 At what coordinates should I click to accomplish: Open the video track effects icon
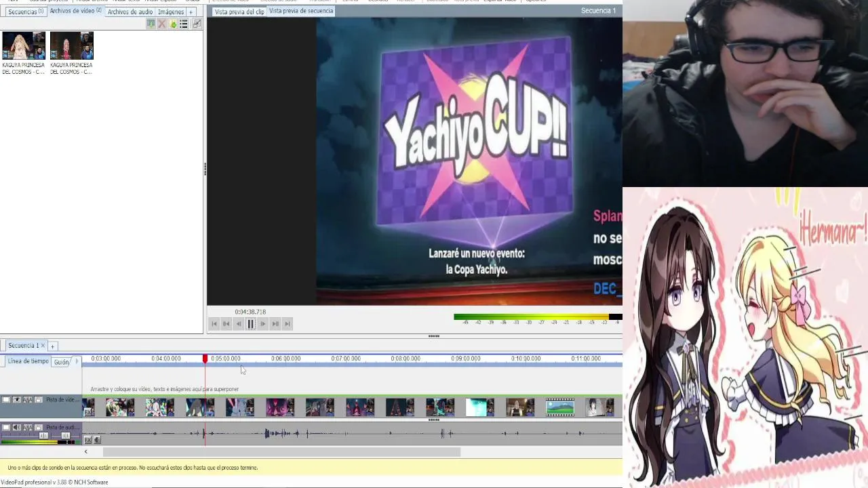28,399
